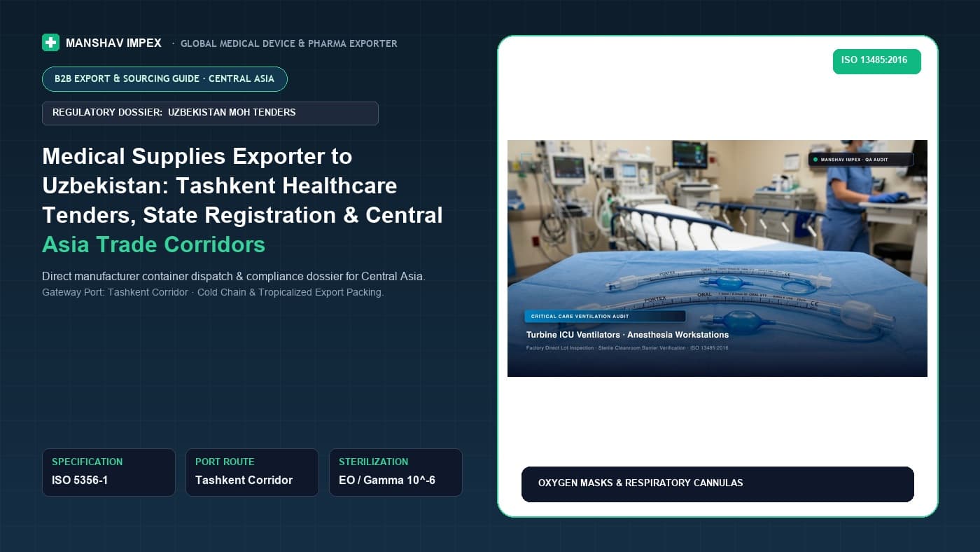This screenshot has height=552, width=980.
Task: Click the green medical cross logo icon
Action: coord(50,43)
